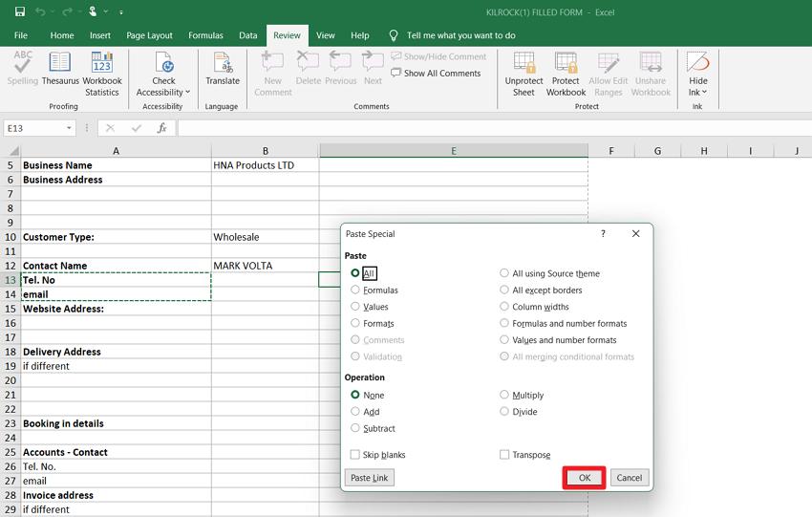Click the Tell me lightbulb icon
The height and width of the screenshot is (517, 812).
394,35
